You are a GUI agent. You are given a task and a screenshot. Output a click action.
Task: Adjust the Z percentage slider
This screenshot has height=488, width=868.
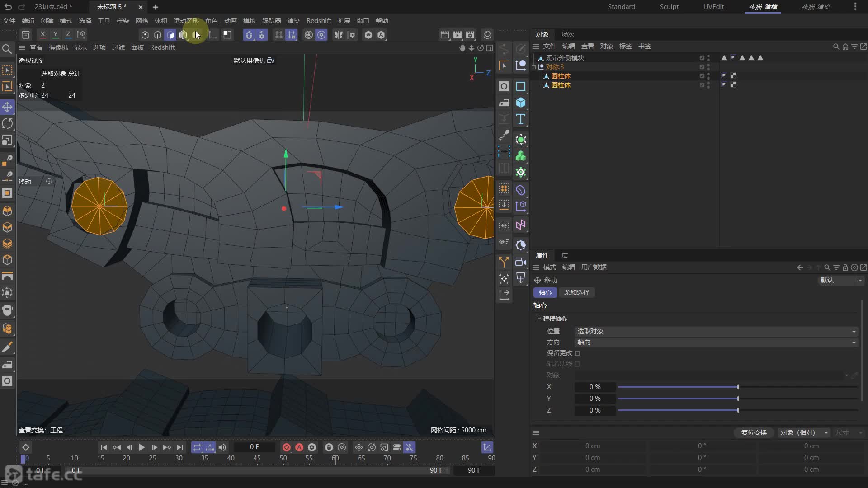click(738, 410)
